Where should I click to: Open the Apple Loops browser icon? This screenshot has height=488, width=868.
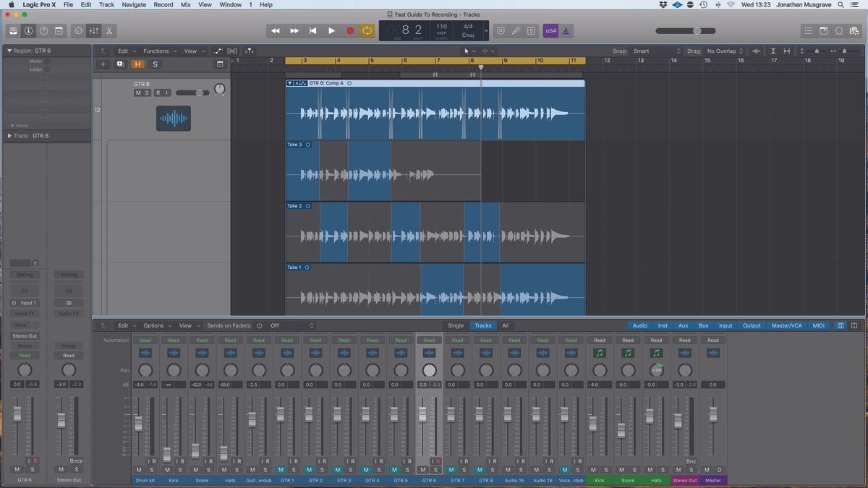coord(839,30)
